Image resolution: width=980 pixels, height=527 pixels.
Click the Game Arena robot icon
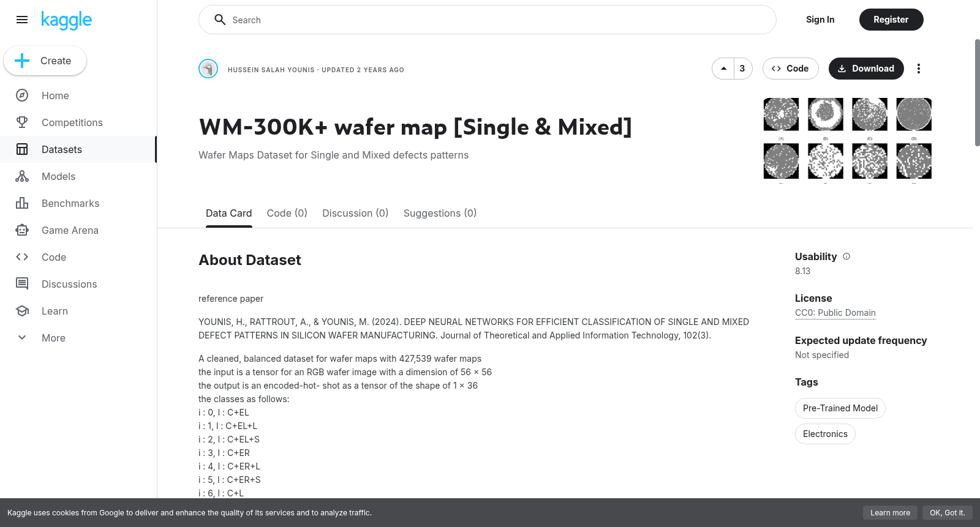click(22, 230)
